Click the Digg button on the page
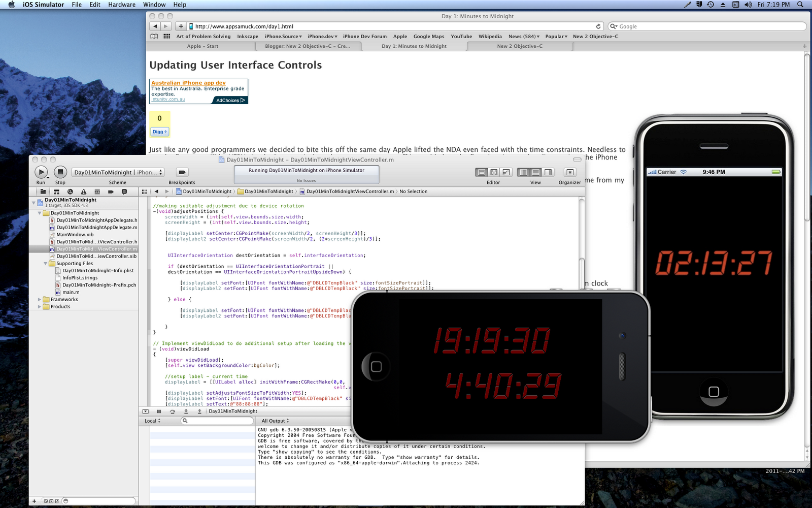This screenshot has height=508, width=812. [160, 132]
